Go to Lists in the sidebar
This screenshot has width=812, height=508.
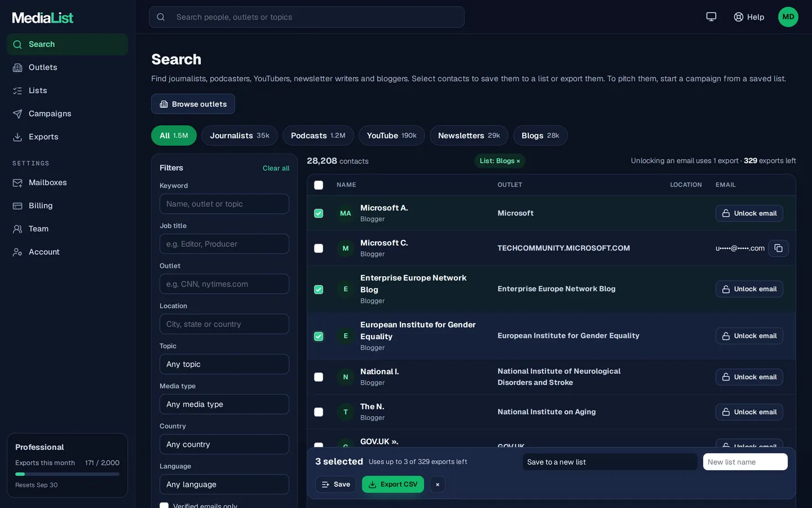[67, 90]
